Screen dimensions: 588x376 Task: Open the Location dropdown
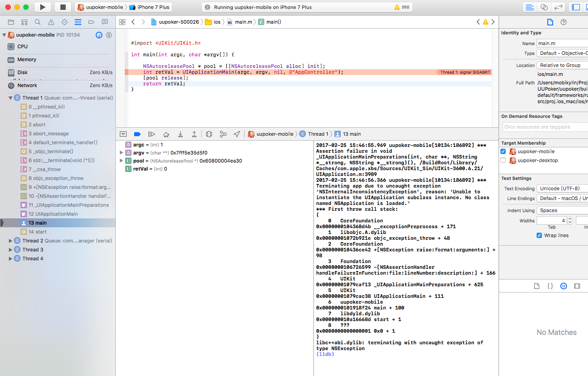coord(563,65)
